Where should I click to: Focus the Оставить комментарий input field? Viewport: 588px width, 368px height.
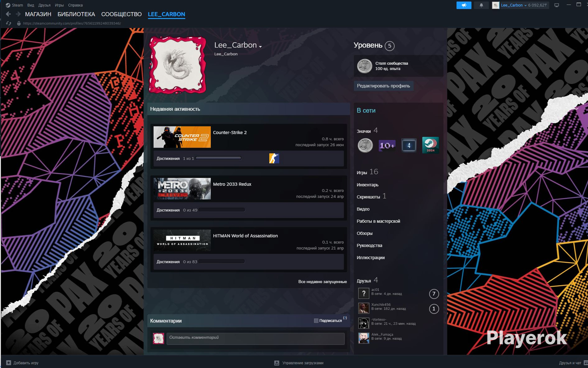tap(256, 339)
